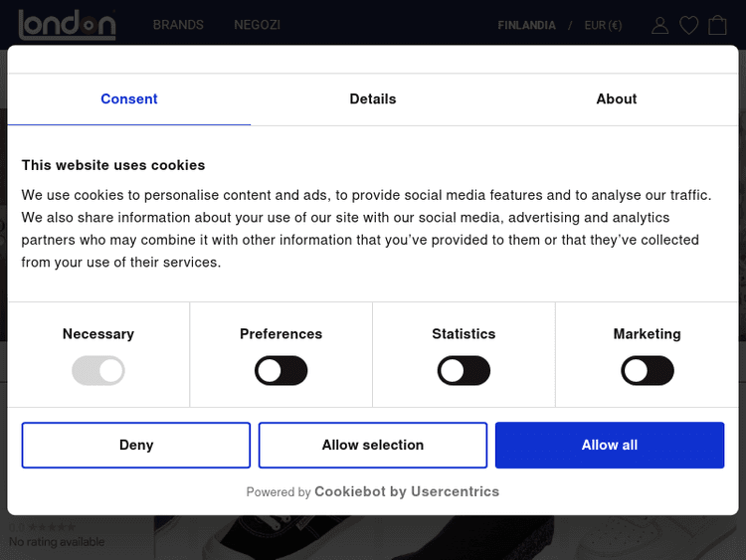The height and width of the screenshot is (560, 746).
Task: Open the shopping bag icon
Action: pos(717,25)
